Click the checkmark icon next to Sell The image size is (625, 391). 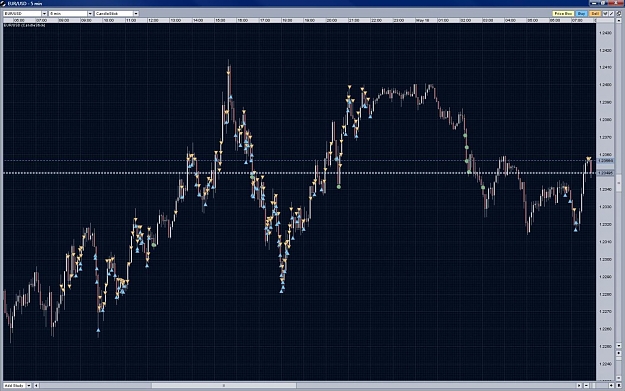(605, 14)
